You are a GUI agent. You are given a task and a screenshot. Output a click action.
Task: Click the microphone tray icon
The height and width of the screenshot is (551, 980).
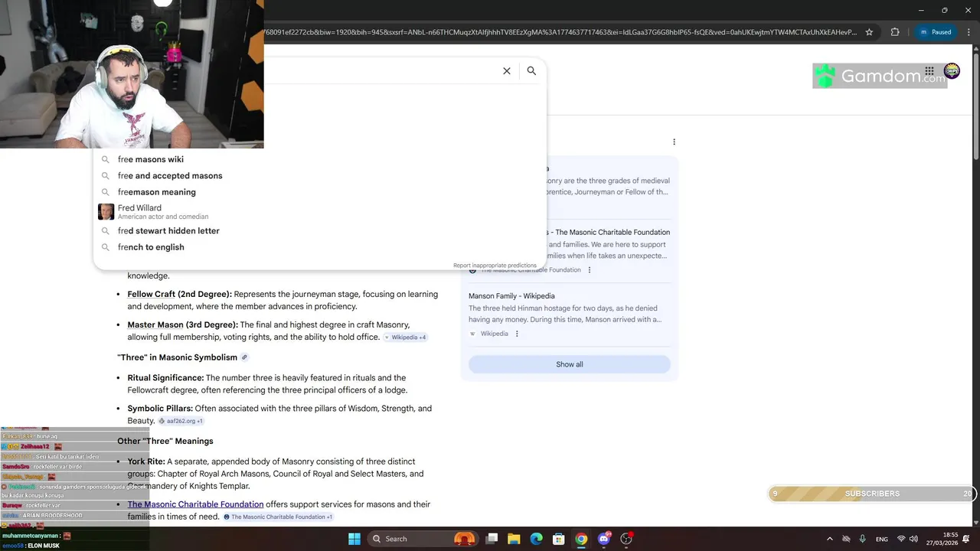point(862,539)
